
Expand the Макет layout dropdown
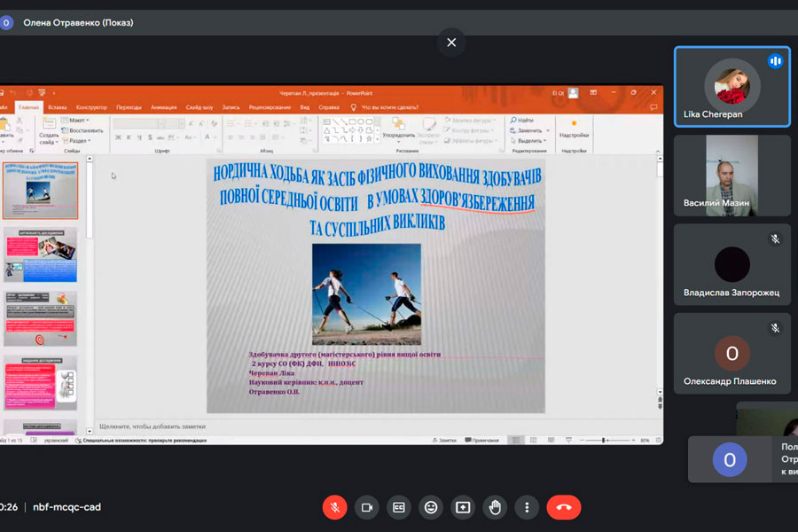(77, 120)
